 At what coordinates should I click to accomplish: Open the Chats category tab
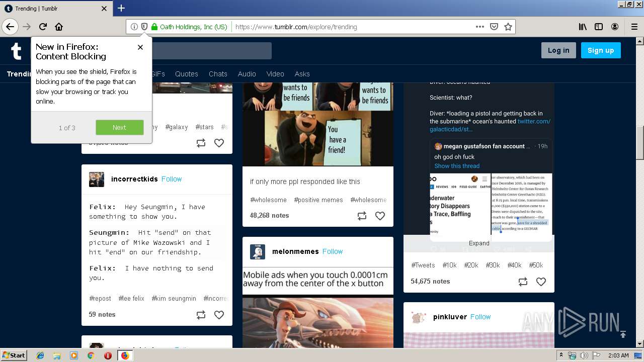click(218, 74)
